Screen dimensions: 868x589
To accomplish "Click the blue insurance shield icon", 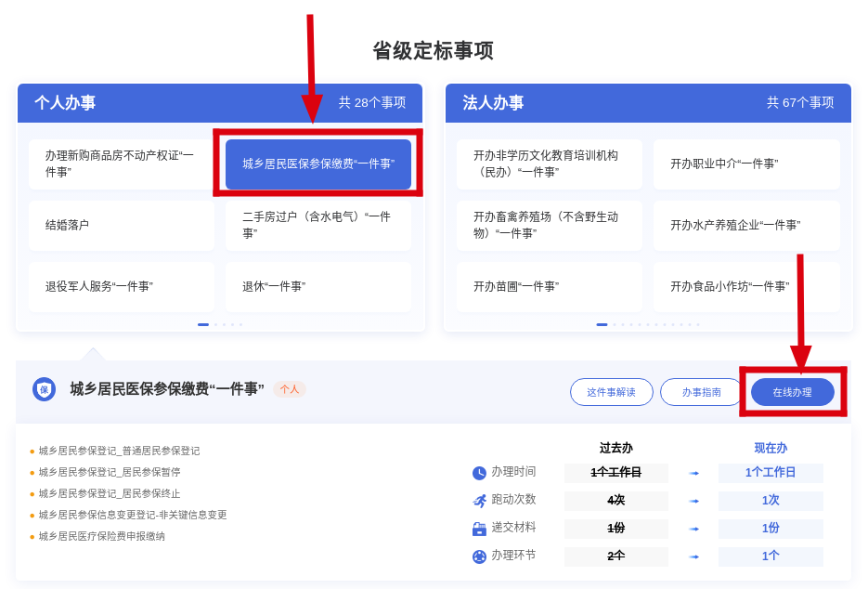I will click(44, 389).
